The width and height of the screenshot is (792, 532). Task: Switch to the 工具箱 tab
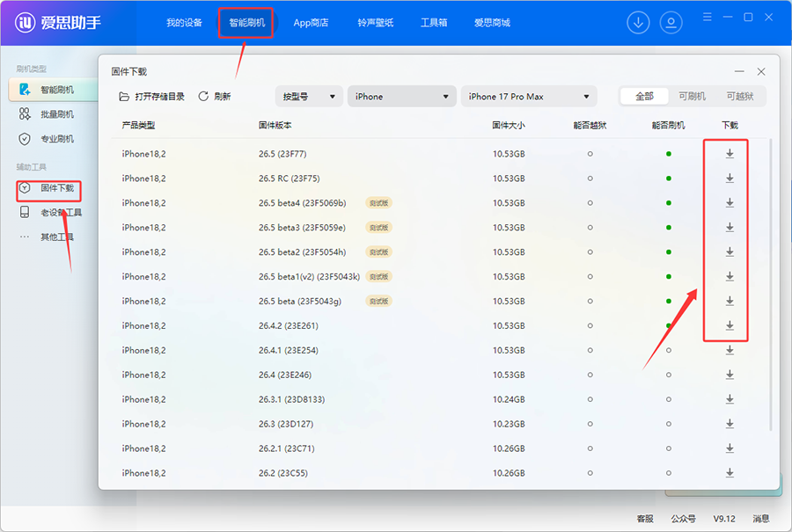click(434, 23)
